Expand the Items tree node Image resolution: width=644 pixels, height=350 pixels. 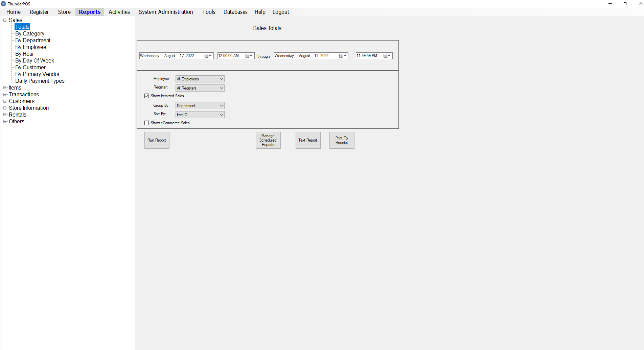pyautogui.click(x=5, y=88)
